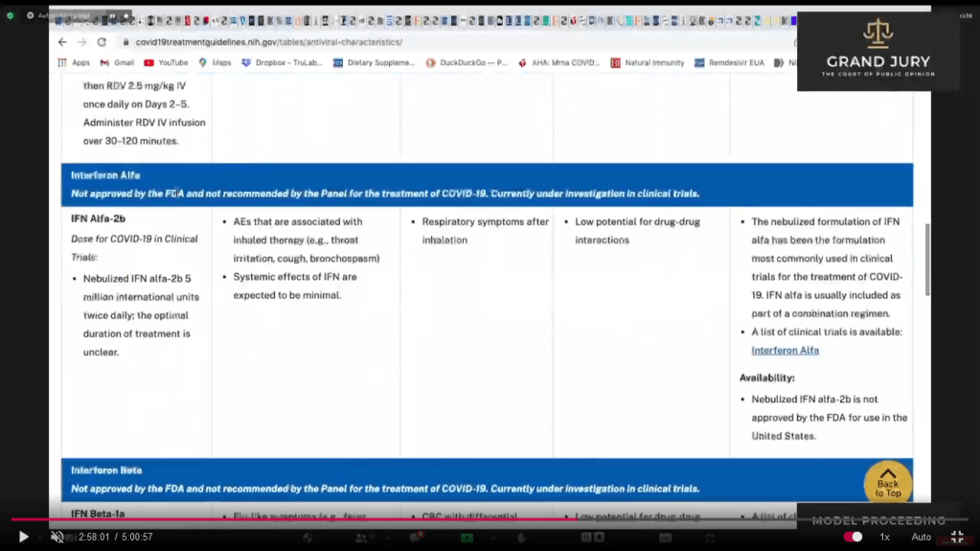Open Gmail bookmark
The image size is (980, 551).
[117, 63]
